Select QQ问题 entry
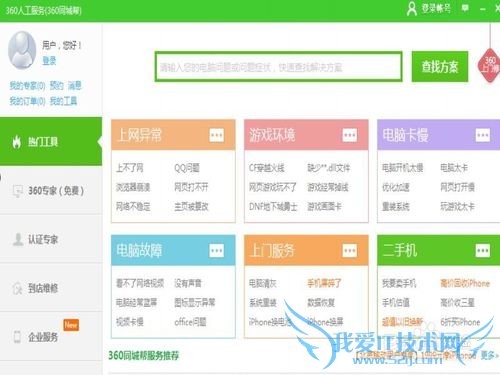 [187, 168]
